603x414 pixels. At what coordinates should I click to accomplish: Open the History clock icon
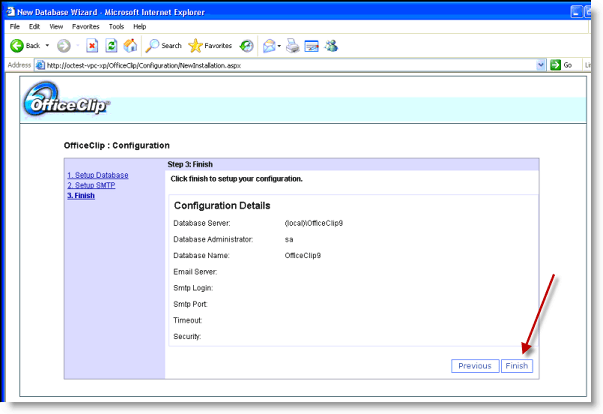click(x=247, y=46)
